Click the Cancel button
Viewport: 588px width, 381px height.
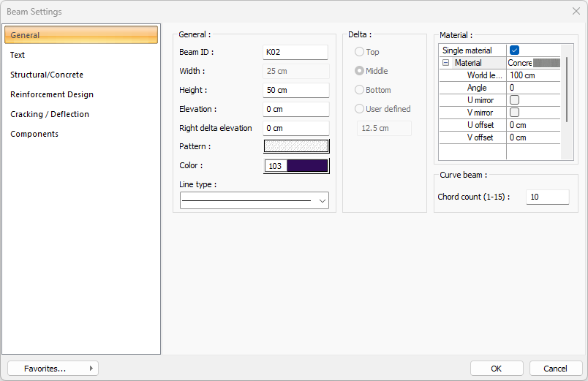555,369
